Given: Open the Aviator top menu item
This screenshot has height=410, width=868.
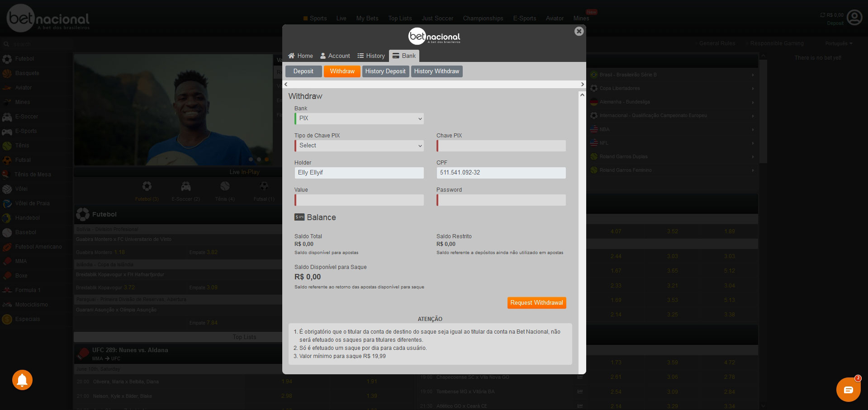Looking at the screenshot, I should (x=555, y=19).
